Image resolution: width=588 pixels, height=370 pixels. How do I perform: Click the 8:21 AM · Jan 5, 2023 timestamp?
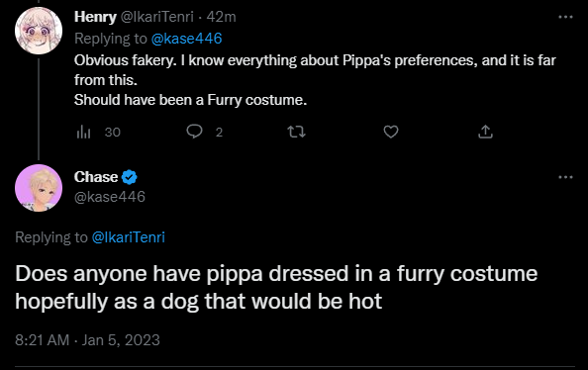coord(87,340)
